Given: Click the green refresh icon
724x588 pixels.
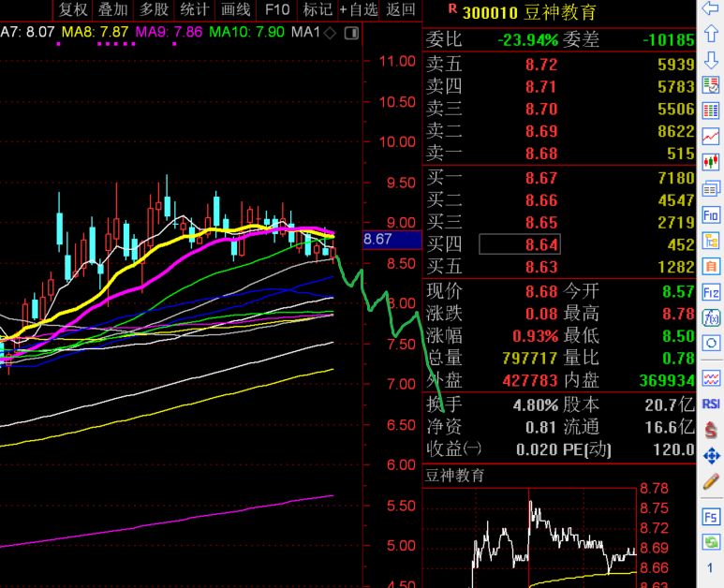Looking at the screenshot, I should coord(711,542).
